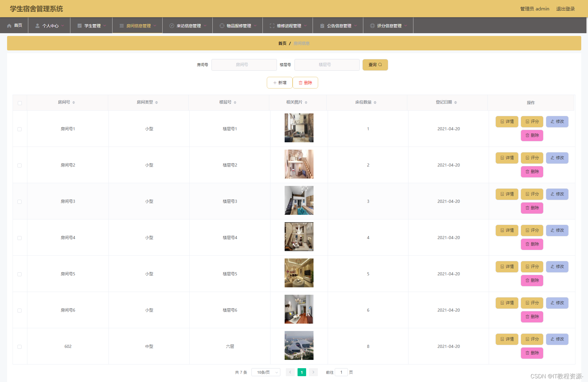Expand the 学生管理 menu dropdown
This screenshot has width=588, height=382.
(x=91, y=26)
